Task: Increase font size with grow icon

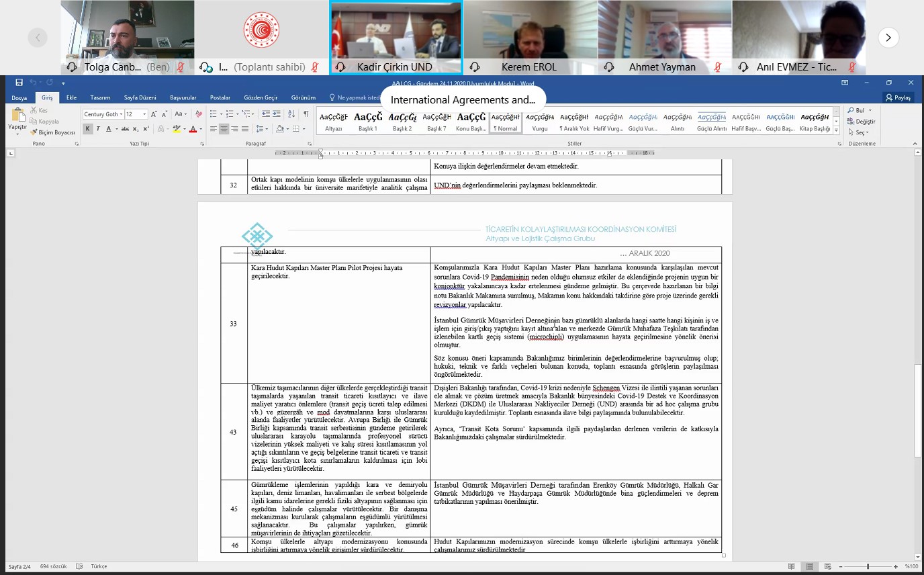Action: click(x=154, y=114)
